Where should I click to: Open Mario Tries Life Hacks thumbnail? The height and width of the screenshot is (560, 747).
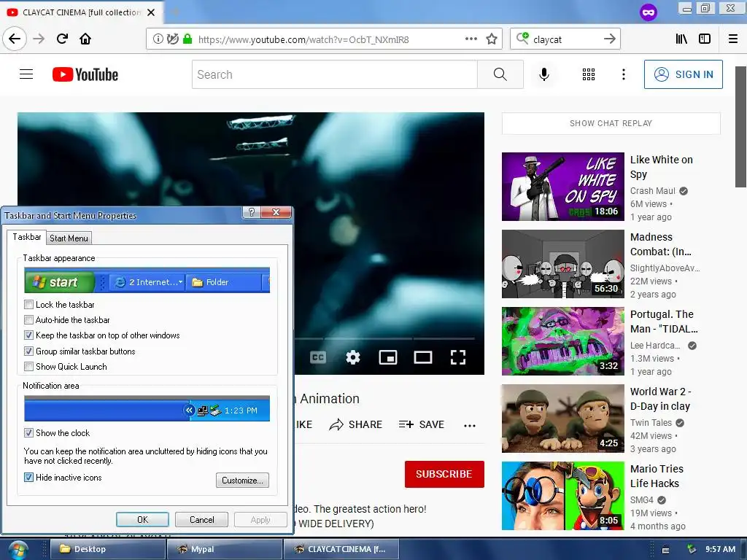point(562,496)
